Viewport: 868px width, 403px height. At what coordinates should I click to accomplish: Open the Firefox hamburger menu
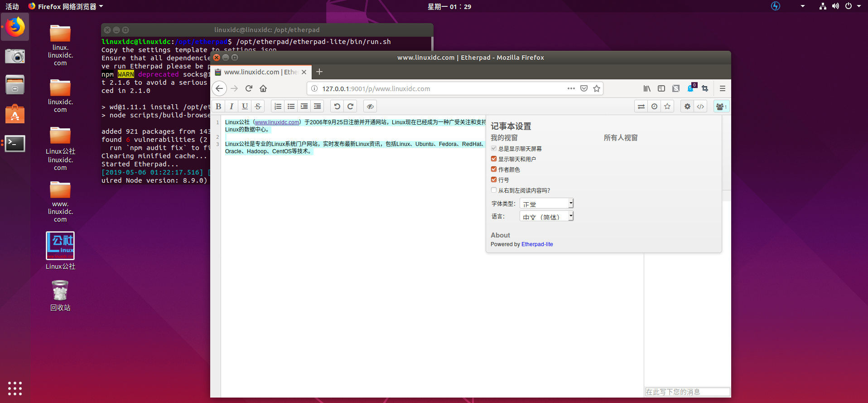click(x=723, y=88)
